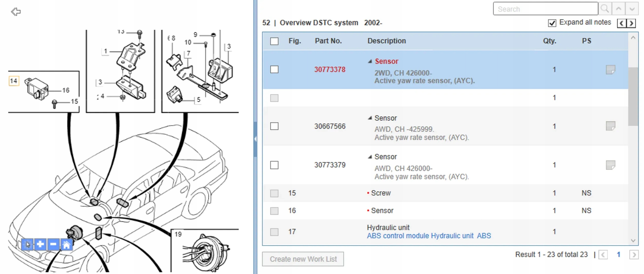
Task: Select the Screw row description
Action: click(381, 193)
